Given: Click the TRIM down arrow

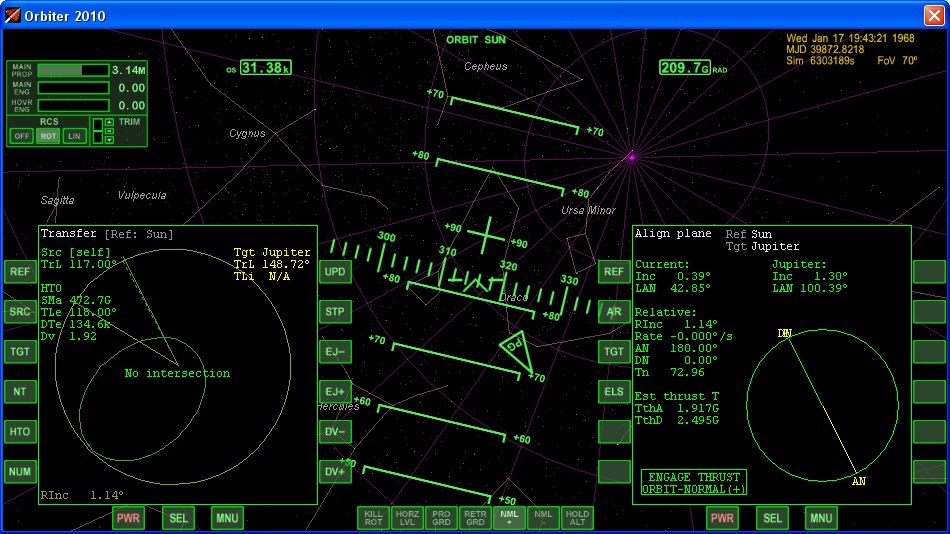Looking at the screenshot, I should [109, 140].
